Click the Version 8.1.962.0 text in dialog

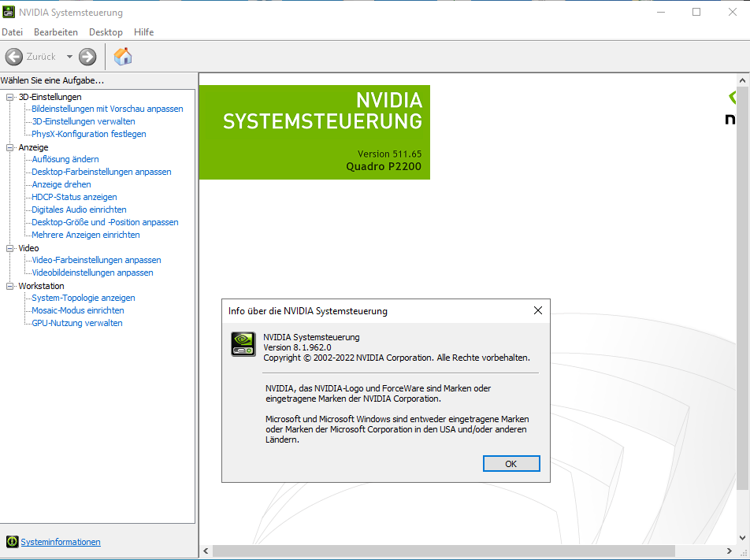click(x=297, y=347)
